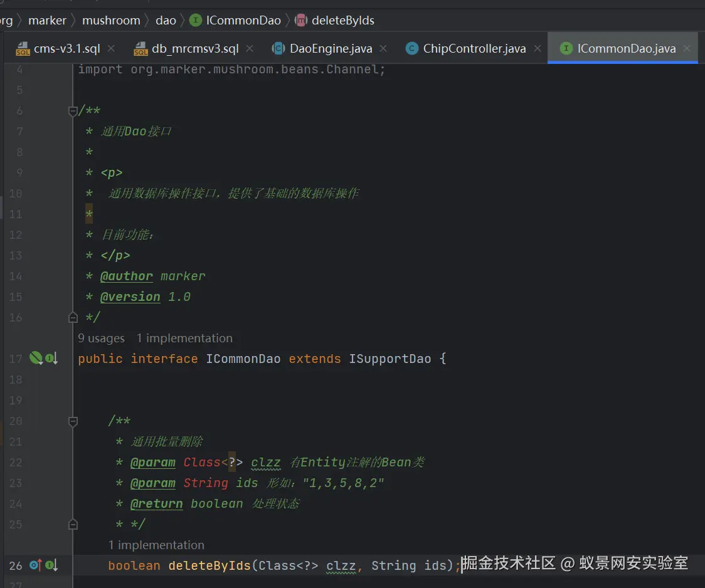Click SQL file icon on cms-v3.1.sql tab
The height and width of the screenshot is (588, 705).
click(x=23, y=48)
